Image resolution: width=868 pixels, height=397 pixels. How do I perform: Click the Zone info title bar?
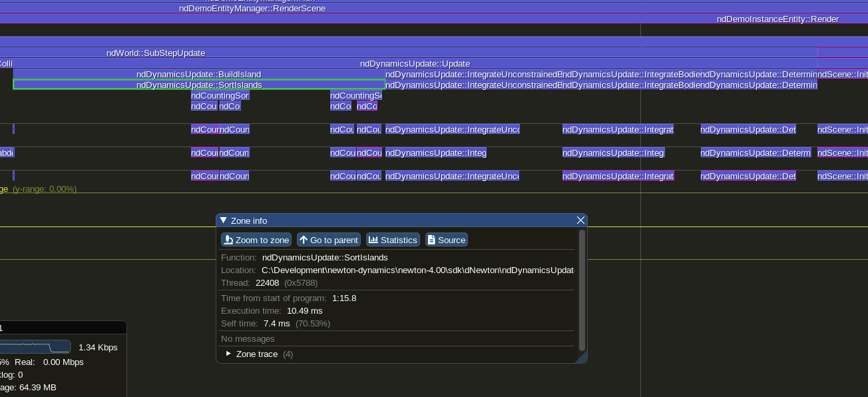click(399, 220)
